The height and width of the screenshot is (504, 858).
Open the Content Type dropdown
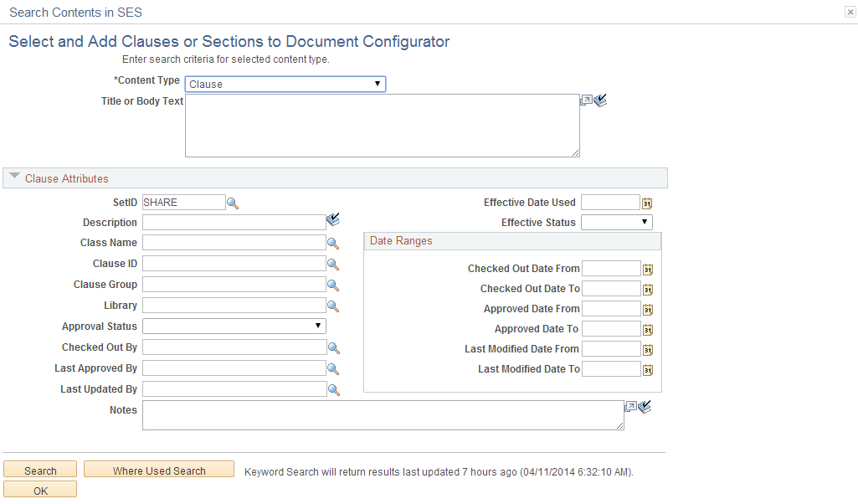point(377,84)
